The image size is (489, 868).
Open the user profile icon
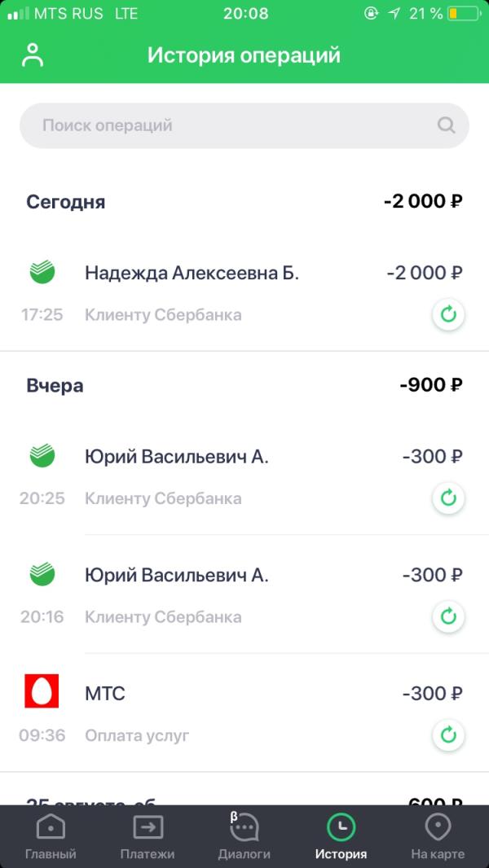[x=33, y=55]
